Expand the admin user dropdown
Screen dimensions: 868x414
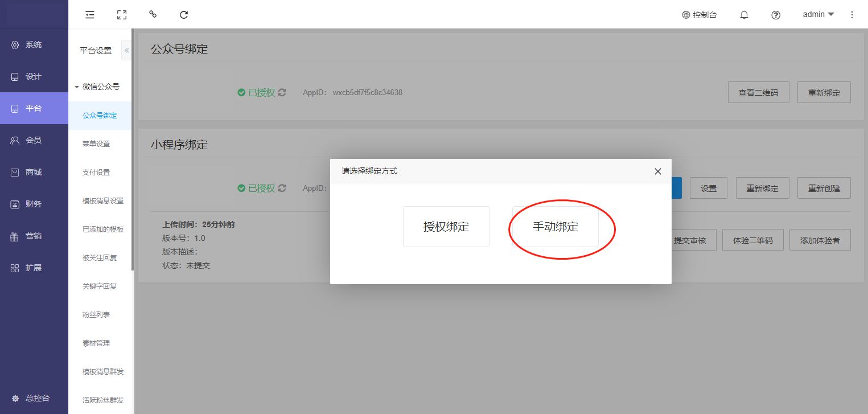point(818,14)
